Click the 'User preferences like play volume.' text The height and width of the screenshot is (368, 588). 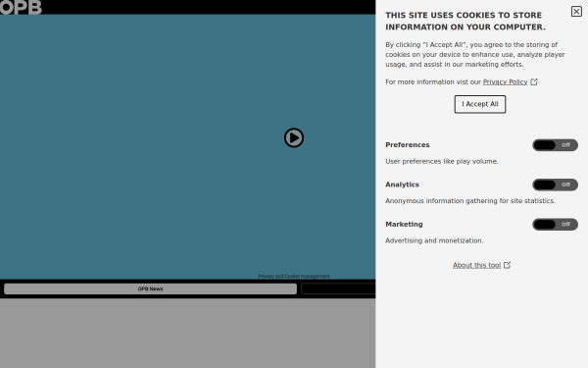[442, 162]
